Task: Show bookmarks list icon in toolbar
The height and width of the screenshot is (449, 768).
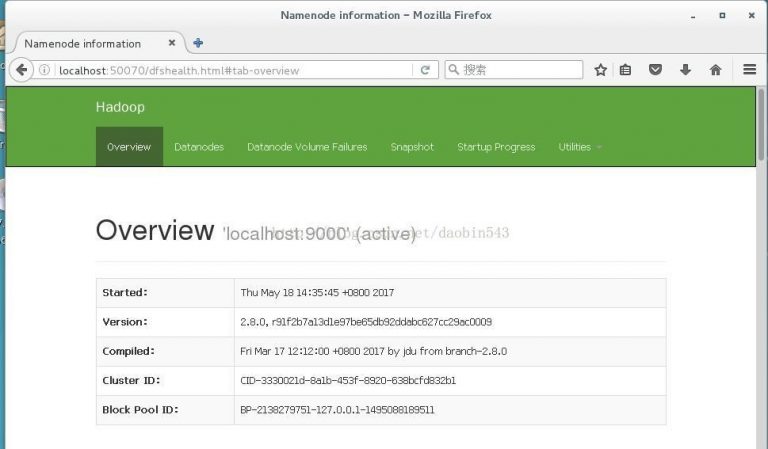Action: pyautogui.click(x=626, y=70)
